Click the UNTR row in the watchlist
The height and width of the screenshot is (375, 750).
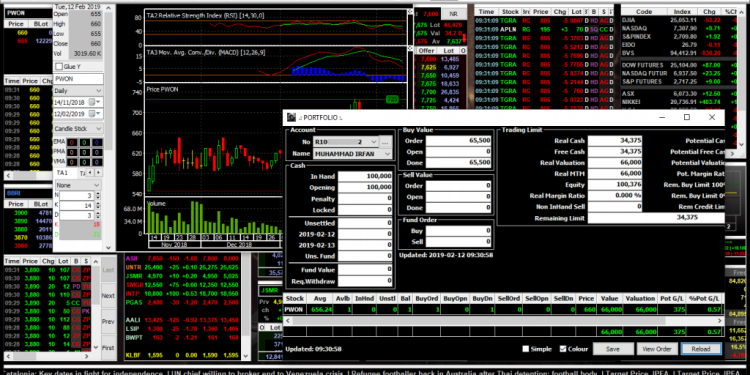[182, 266]
